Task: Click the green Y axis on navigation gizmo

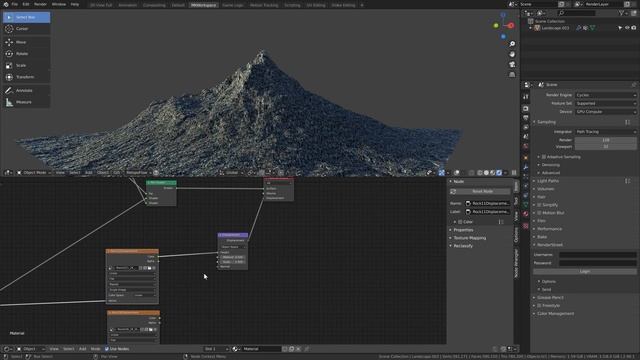Action: 496,26
